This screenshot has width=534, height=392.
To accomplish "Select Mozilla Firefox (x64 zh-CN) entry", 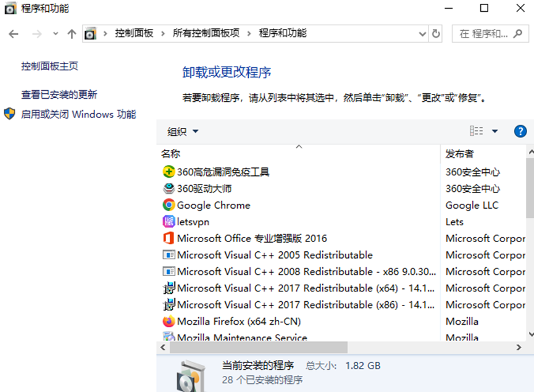I will [x=239, y=321].
